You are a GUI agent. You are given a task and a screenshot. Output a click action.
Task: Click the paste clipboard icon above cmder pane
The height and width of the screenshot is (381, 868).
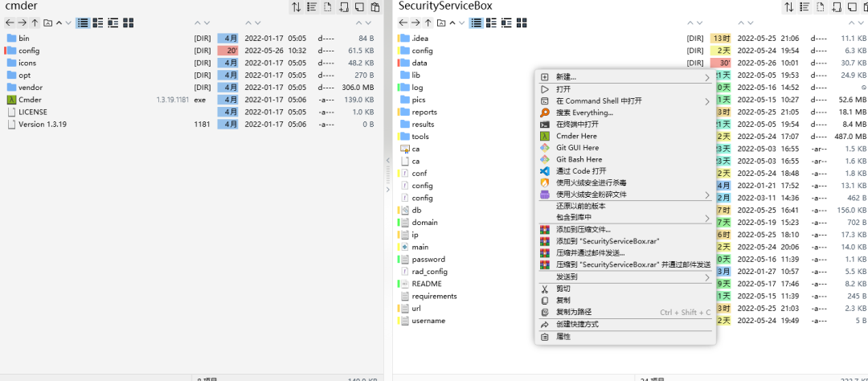point(375,7)
